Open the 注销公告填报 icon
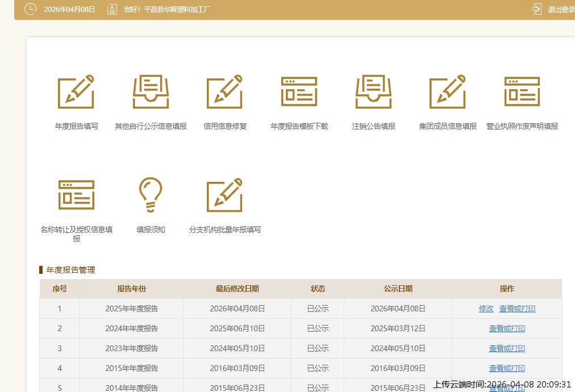This screenshot has width=575, height=392. coord(373,92)
